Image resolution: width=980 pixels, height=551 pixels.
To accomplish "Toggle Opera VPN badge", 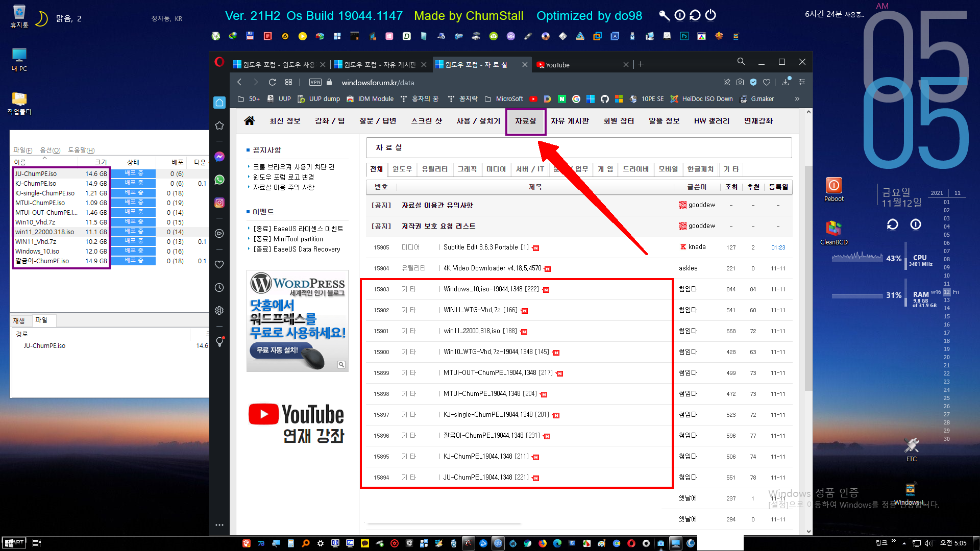I will [315, 82].
